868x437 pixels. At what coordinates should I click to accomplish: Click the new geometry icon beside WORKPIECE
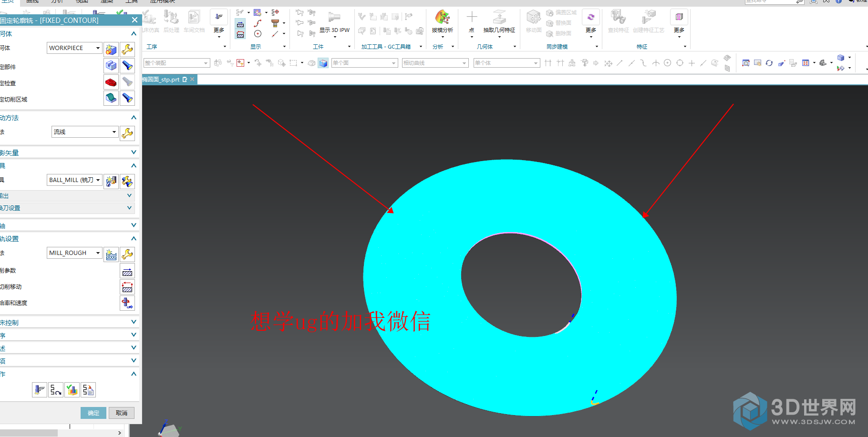[x=111, y=50]
